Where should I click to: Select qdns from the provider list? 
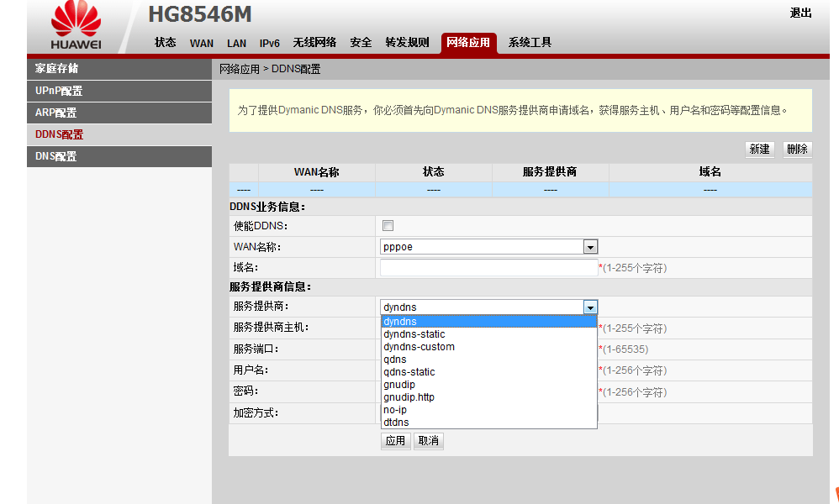pos(489,360)
